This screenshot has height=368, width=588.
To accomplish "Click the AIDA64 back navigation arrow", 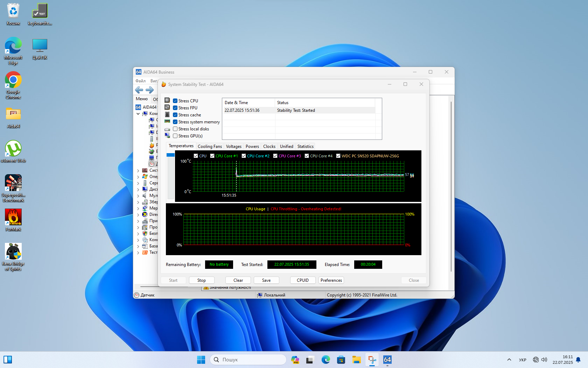I will tap(139, 90).
